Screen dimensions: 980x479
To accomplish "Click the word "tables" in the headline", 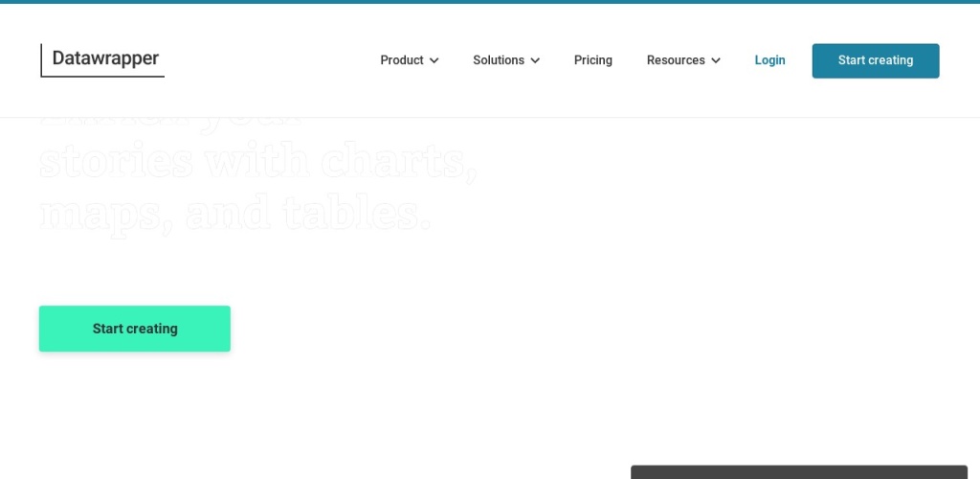I will (354, 215).
